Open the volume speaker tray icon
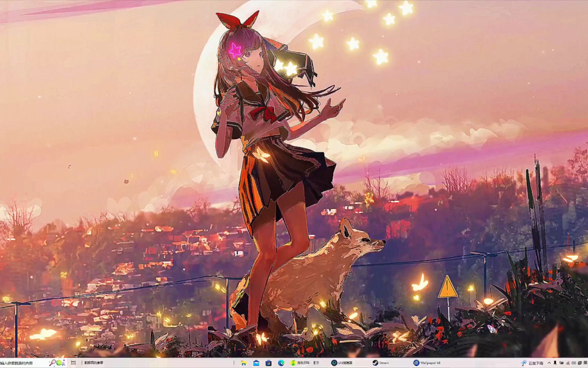This screenshot has height=368, width=588. (573, 363)
